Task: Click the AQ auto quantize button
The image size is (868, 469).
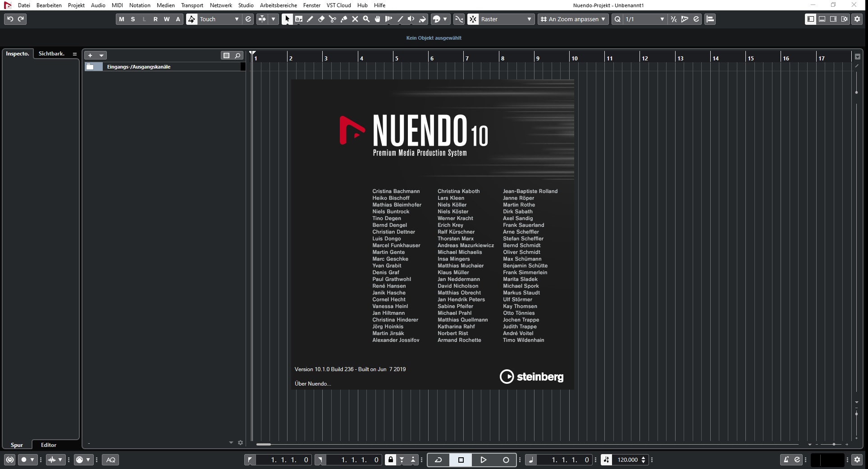Action: [x=110, y=460]
